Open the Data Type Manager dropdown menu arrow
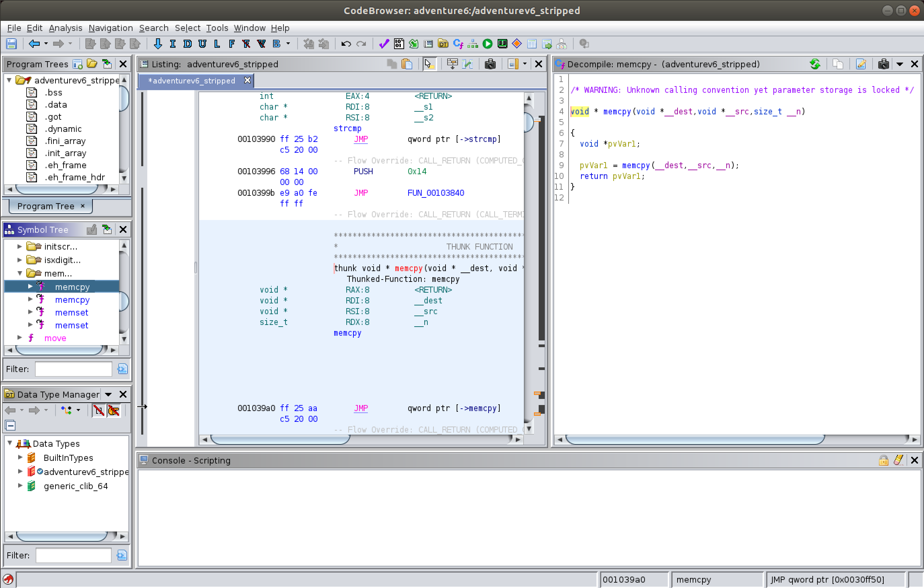Image resolution: width=924 pixels, height=588 pixels. coord(108,395)
